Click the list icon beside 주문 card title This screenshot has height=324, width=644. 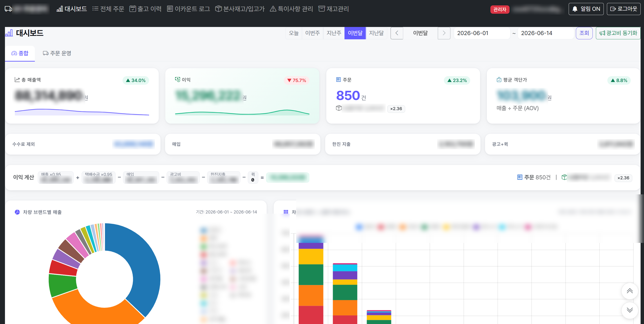point(338,80)
